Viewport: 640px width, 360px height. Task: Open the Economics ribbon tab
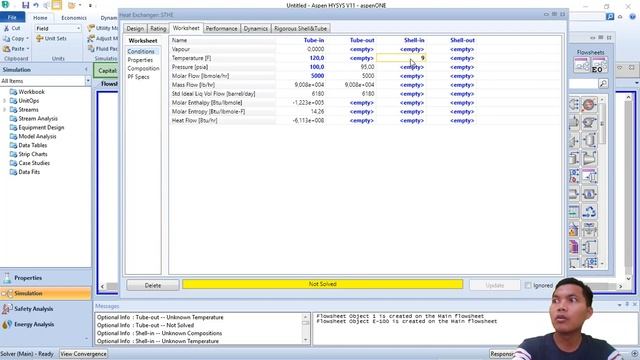(73, 18)
